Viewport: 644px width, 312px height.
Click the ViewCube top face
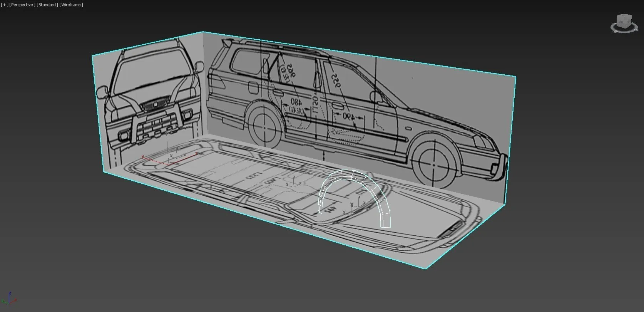(624, 17)
